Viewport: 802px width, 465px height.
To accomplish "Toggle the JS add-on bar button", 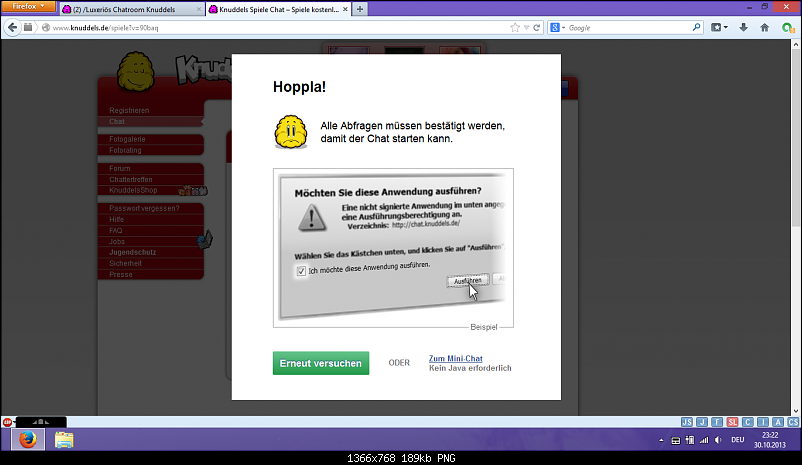I will click(686, 422).
